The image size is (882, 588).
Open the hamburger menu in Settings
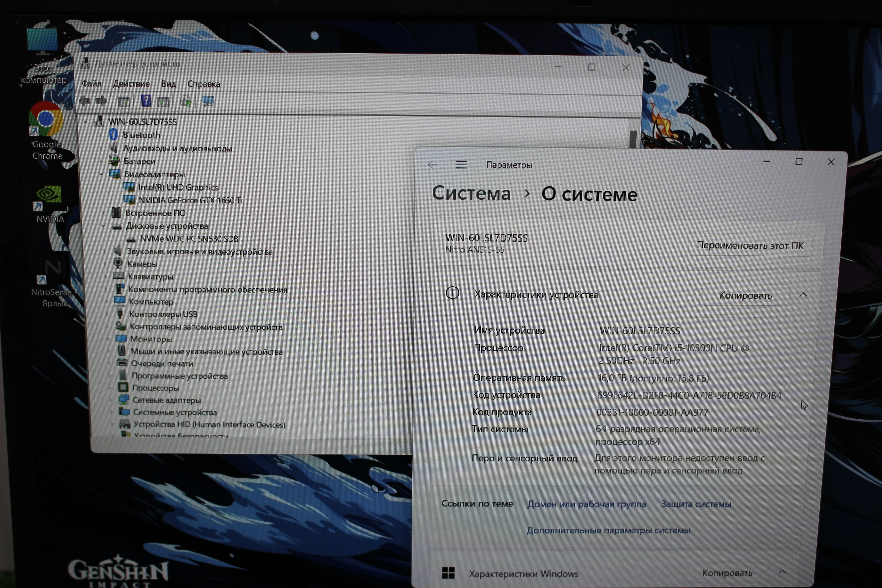(x=461, y=165)
